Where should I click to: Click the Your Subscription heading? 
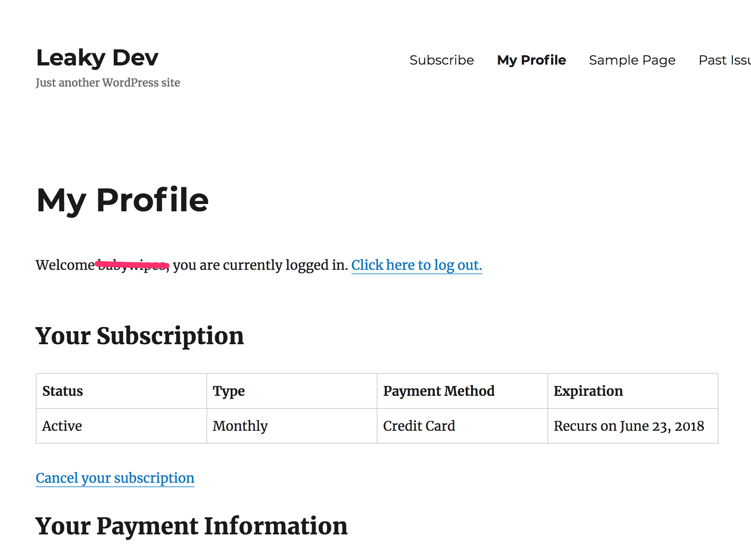pyautogui.click(x=139, y=336)
